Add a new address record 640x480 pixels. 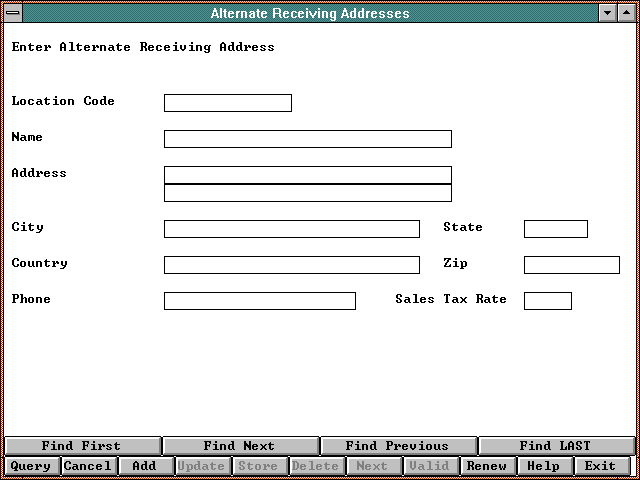[145, 466]
